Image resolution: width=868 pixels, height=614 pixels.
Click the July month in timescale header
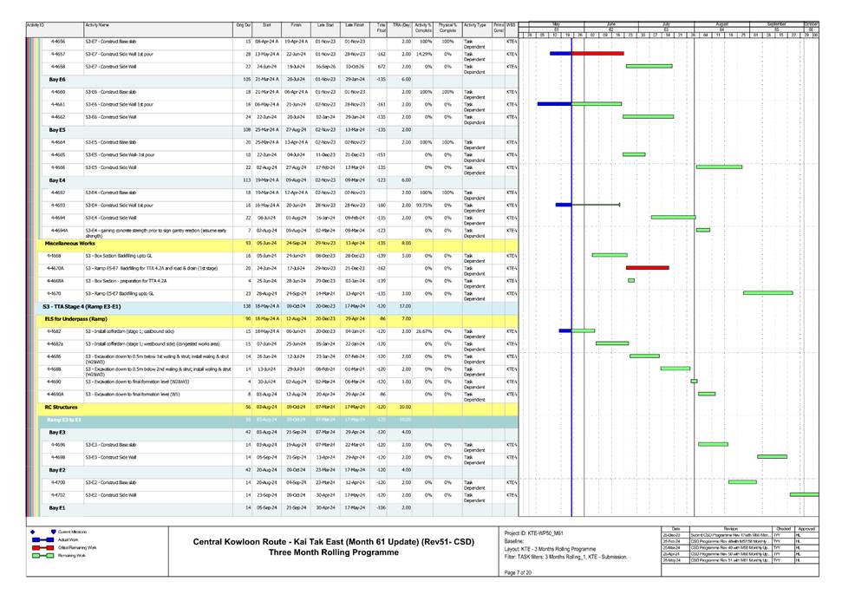(666, 24)
